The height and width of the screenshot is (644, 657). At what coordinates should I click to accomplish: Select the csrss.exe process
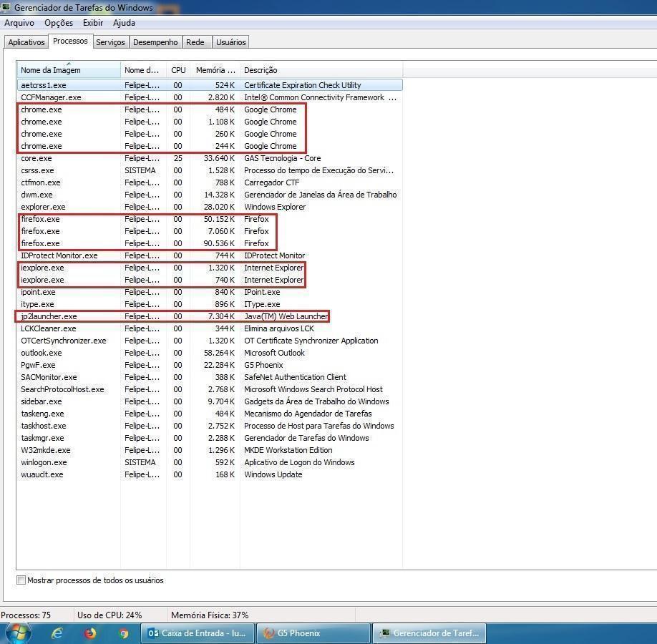210,170
